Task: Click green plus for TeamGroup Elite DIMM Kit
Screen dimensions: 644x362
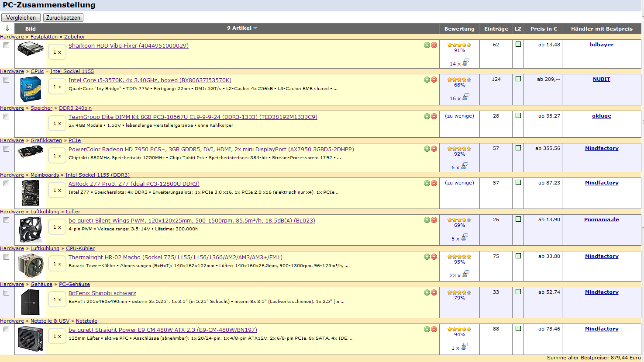Action: click(427, 116)
